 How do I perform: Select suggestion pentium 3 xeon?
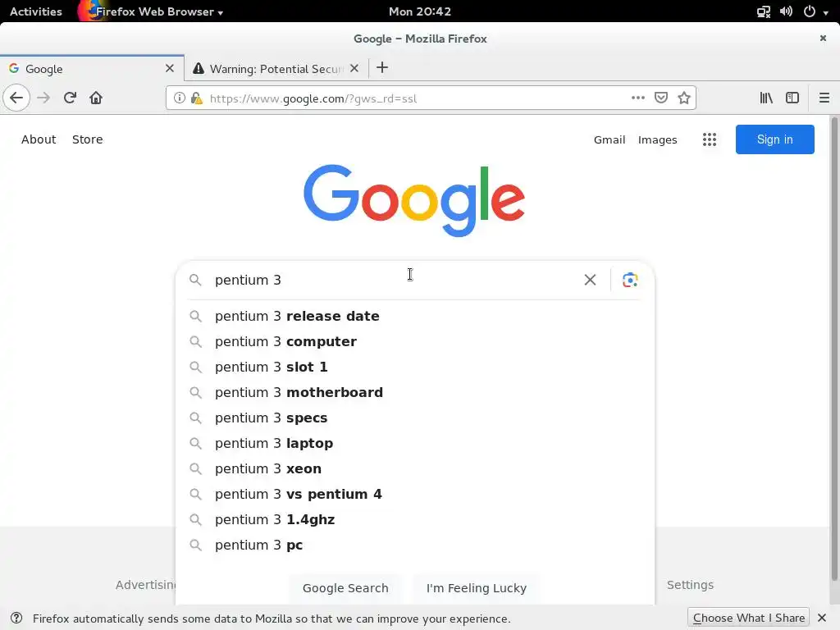pos(415,468)
